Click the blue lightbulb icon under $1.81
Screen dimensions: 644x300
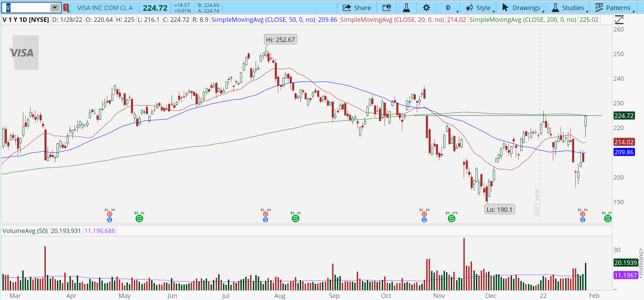[x=583, y=220]
